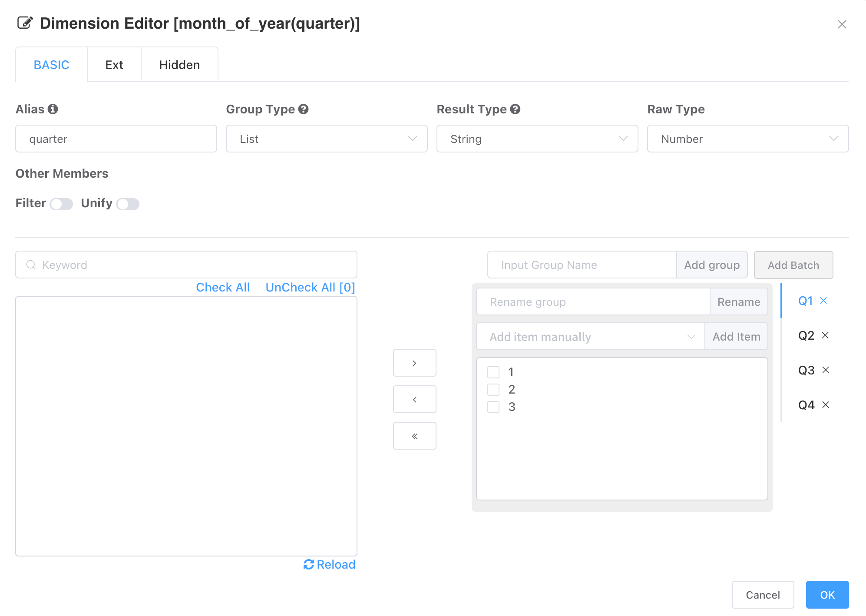This screenshot has height=616, width=866.
Task: Click the Keyword search field
Action: [186, 265]
